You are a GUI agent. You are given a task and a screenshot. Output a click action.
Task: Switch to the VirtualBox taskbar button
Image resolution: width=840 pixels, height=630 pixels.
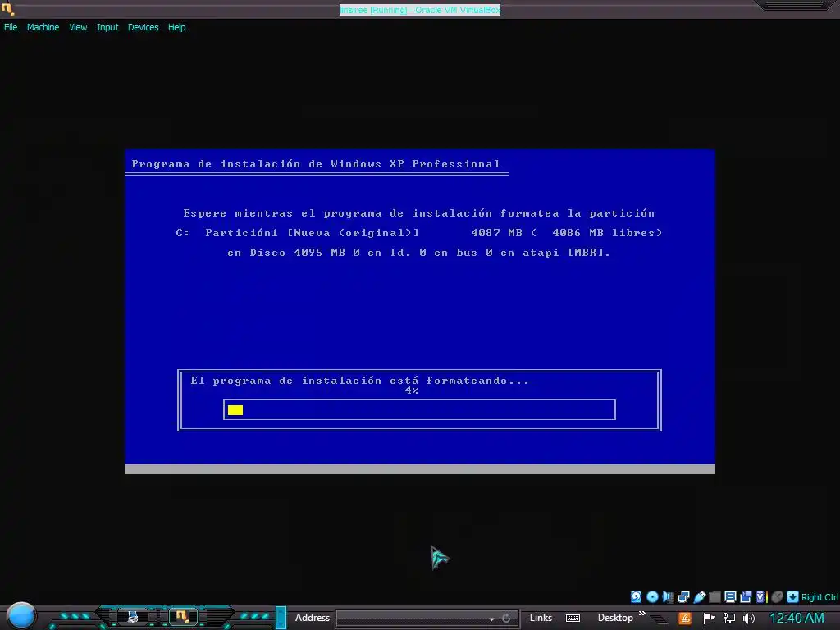182,617
